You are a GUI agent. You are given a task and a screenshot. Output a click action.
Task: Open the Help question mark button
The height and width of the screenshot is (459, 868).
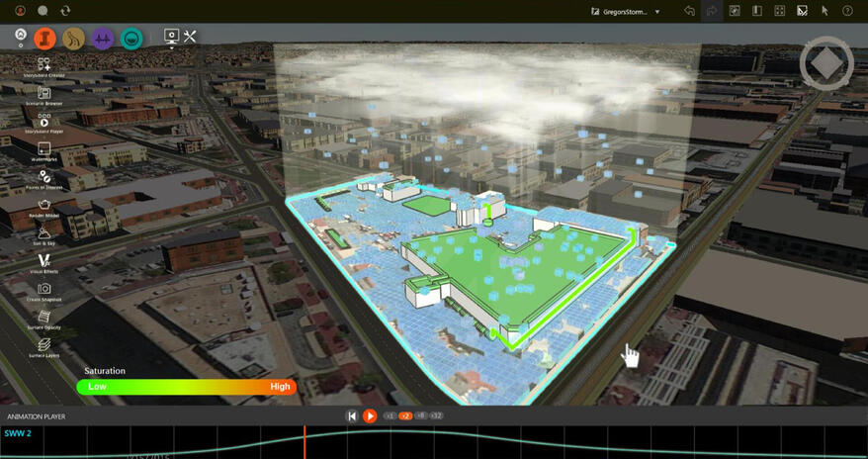tap(847, 11)
